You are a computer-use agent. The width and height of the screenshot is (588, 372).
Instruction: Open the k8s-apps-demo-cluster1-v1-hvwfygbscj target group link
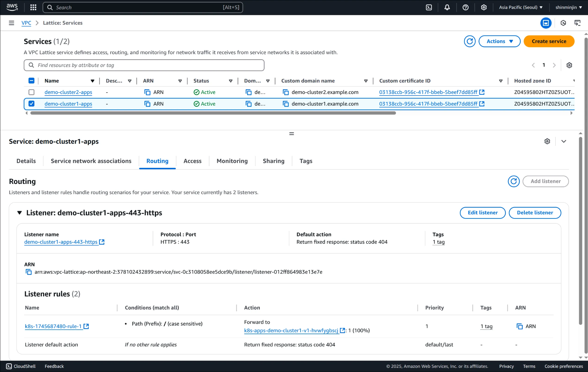point(294,331)
